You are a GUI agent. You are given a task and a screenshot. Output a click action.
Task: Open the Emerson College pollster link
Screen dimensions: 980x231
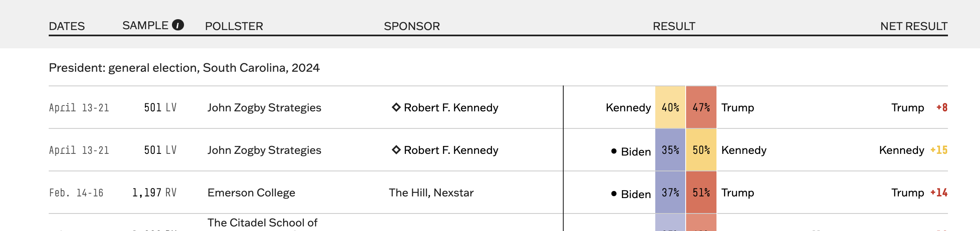(251, 193)
